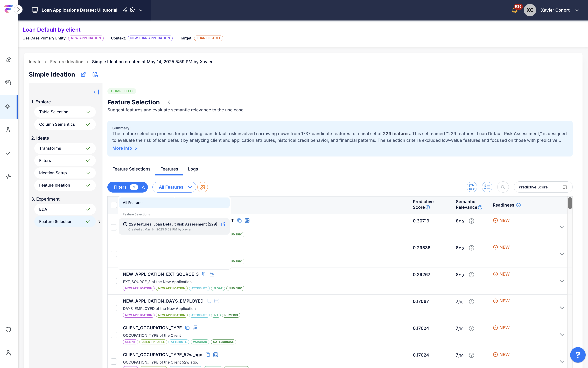Click the checklist view icon
The width and height of the screenshot is (588, 368).
[x=487, y=187]
